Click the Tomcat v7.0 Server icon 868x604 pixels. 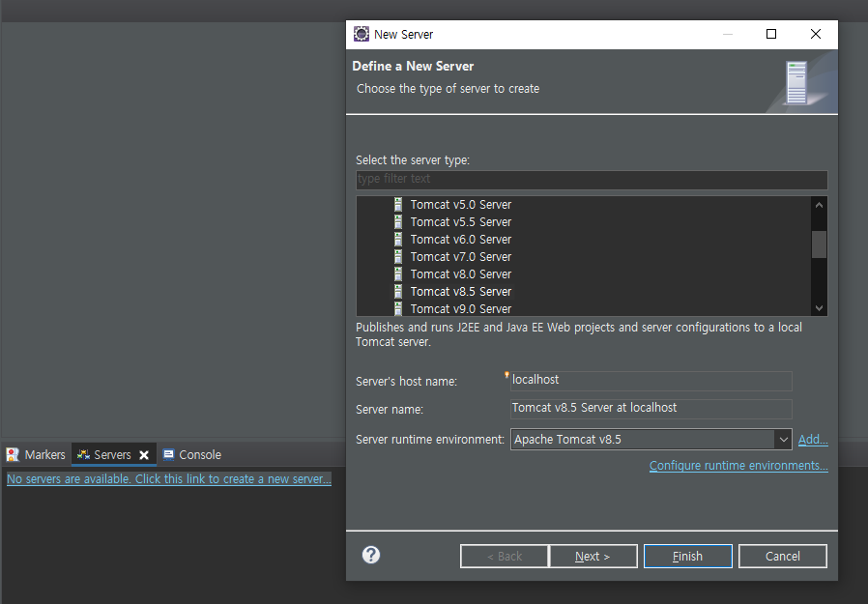coord(398,257)
